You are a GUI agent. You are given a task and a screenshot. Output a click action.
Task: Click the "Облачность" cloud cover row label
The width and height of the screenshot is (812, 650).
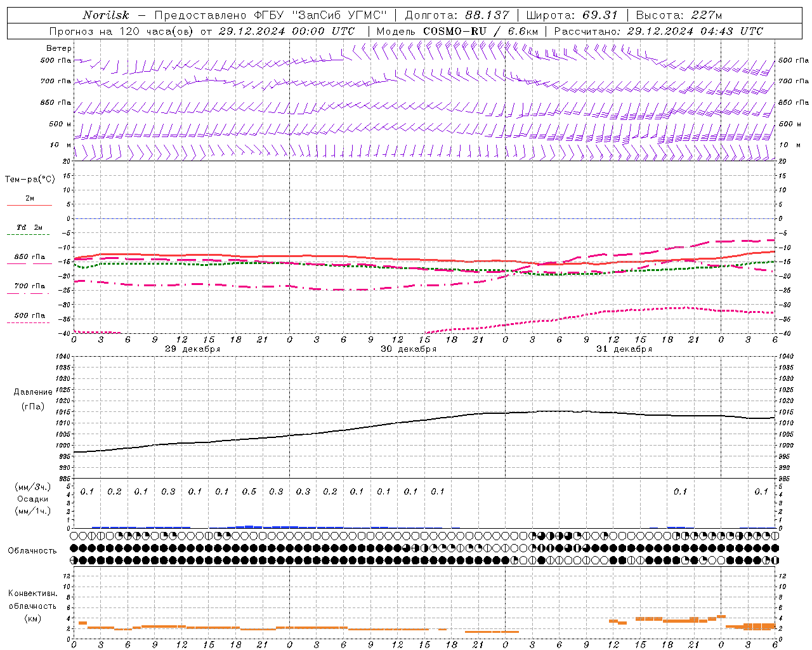pos(32,551)
